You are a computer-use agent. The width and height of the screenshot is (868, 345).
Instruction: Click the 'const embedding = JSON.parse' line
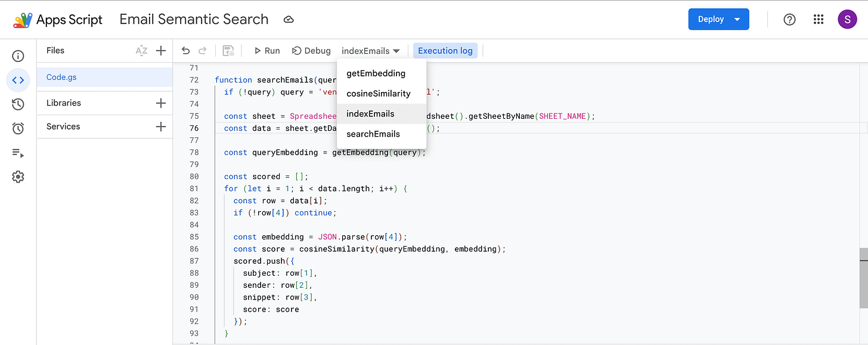click(x=320, y=237)
